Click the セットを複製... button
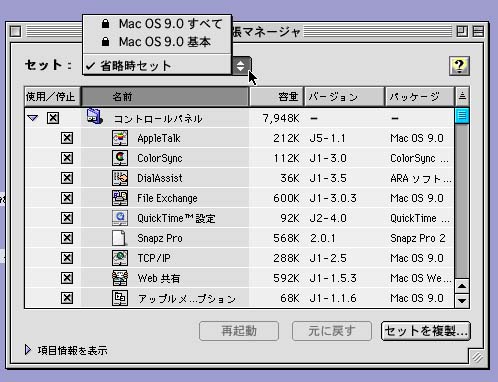 pos(426,331)
